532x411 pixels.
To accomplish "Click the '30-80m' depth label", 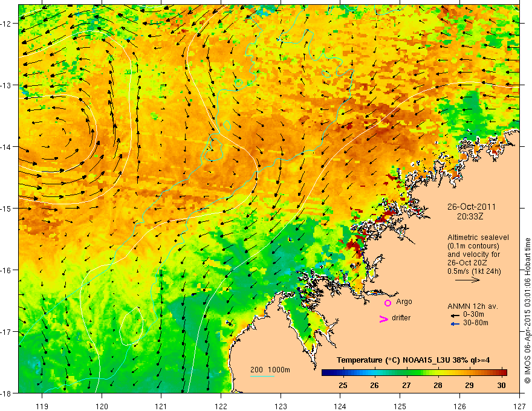I will [476, 323].
